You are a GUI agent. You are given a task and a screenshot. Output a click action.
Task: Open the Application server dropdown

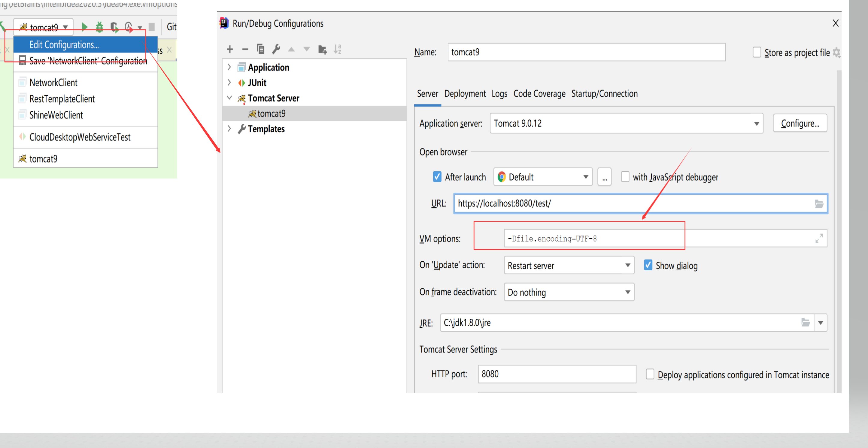(756, 124)
